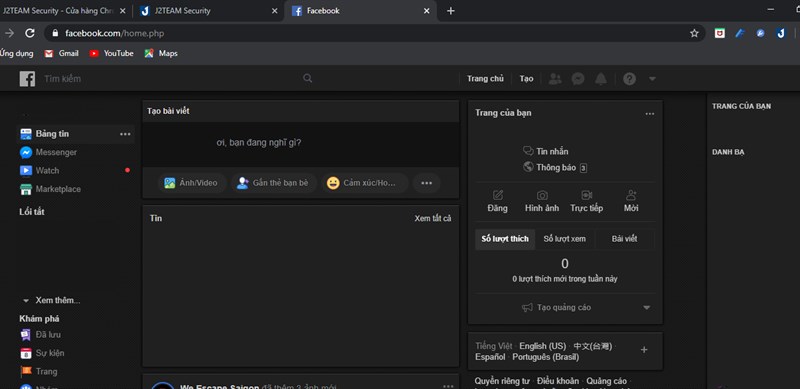Click the blue round extension icon
This screenshot has height=389, width=800.
click(x=760, y=33)
